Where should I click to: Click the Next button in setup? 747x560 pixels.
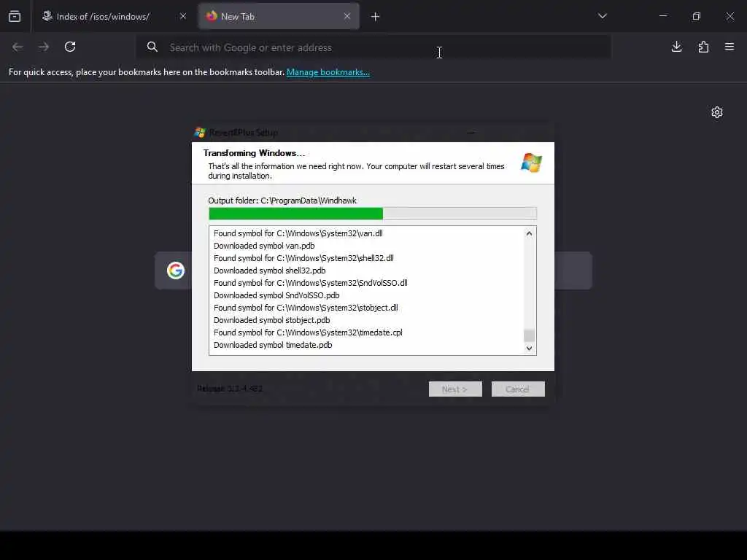(x=455, y=389)
